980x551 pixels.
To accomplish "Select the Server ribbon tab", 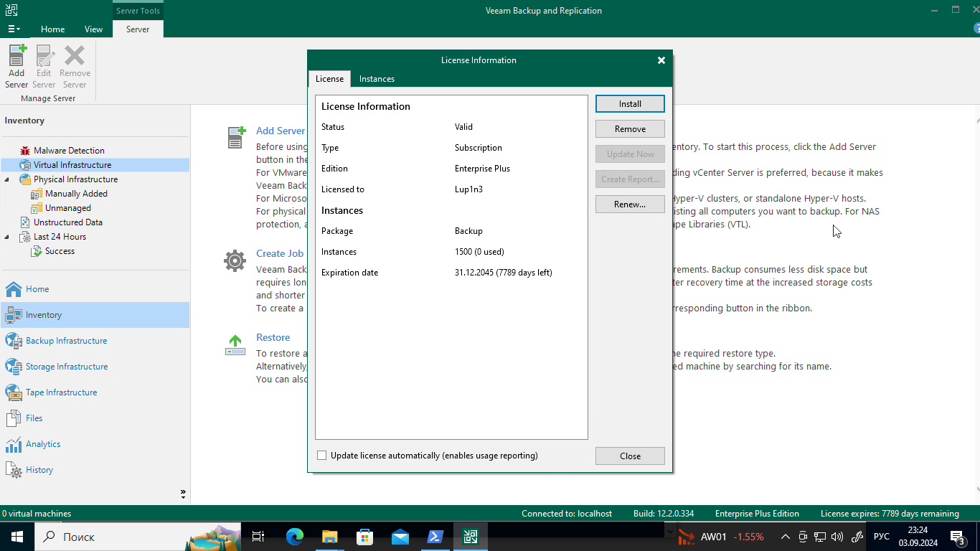I will [138, 29].
